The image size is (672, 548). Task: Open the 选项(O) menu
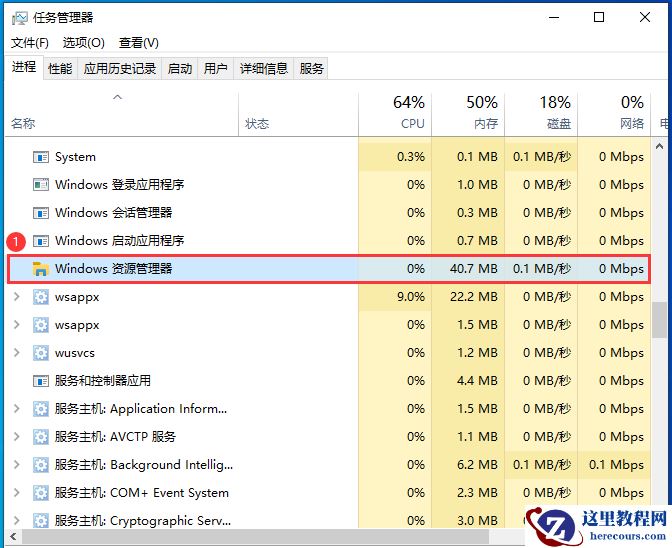coord(84,43)
